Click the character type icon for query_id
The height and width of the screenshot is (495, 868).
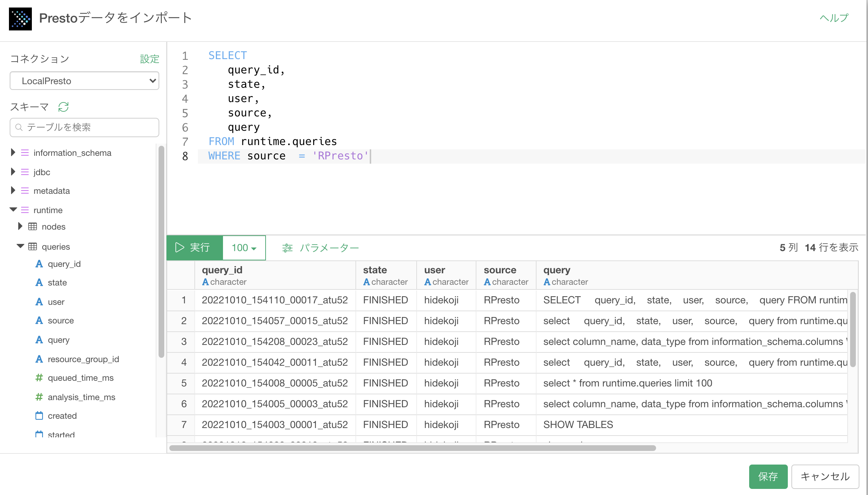39,264
